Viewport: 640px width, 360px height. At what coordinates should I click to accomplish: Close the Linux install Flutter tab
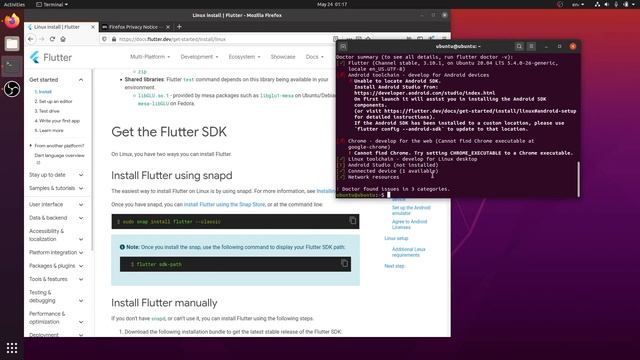coord(93,27)
